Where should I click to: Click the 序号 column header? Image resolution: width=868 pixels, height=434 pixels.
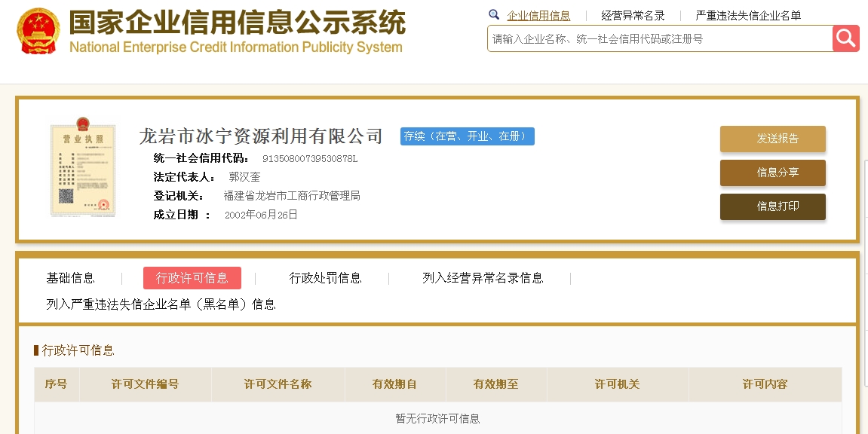(x=57, y=384)
